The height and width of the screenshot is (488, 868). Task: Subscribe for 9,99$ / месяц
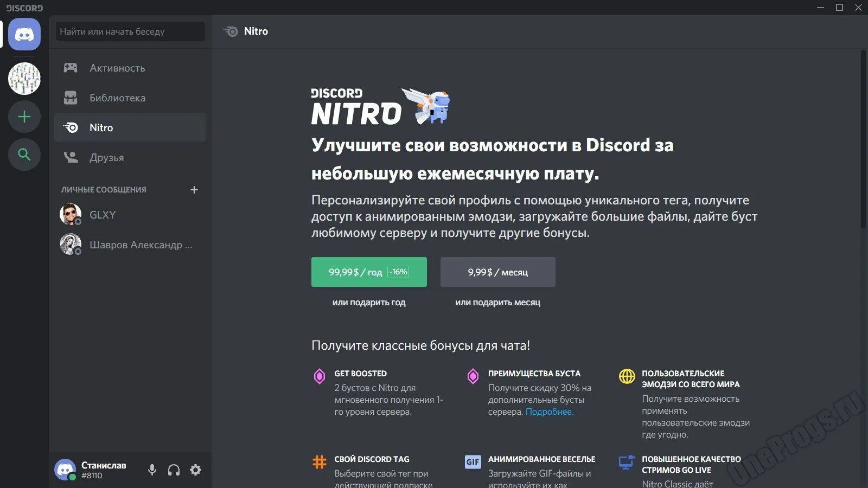point(498,272)
